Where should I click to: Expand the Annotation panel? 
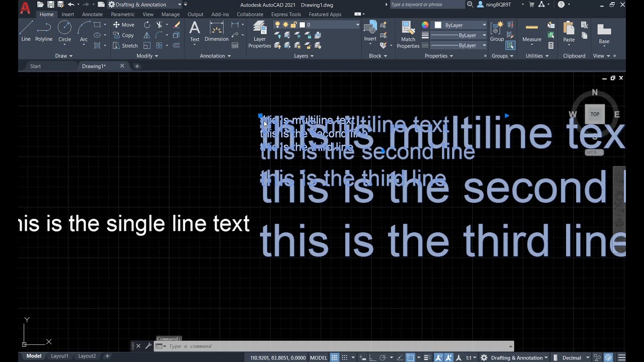click(x=215, y=56)
